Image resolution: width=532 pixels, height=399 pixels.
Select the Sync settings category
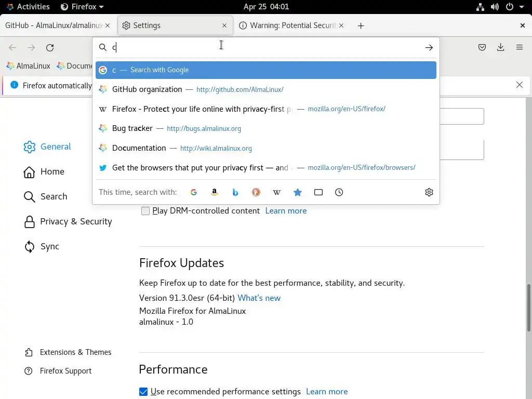pos(42,247)
